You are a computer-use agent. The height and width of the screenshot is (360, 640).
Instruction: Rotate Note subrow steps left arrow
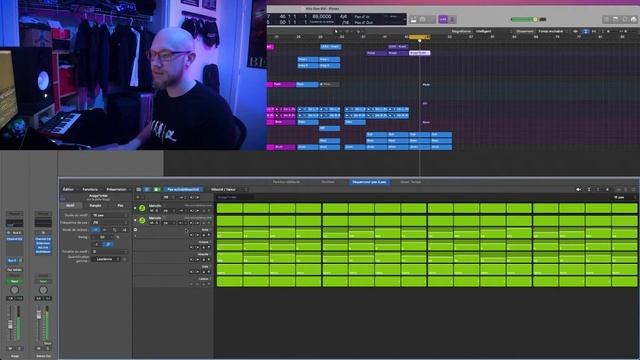pos(191,235)
